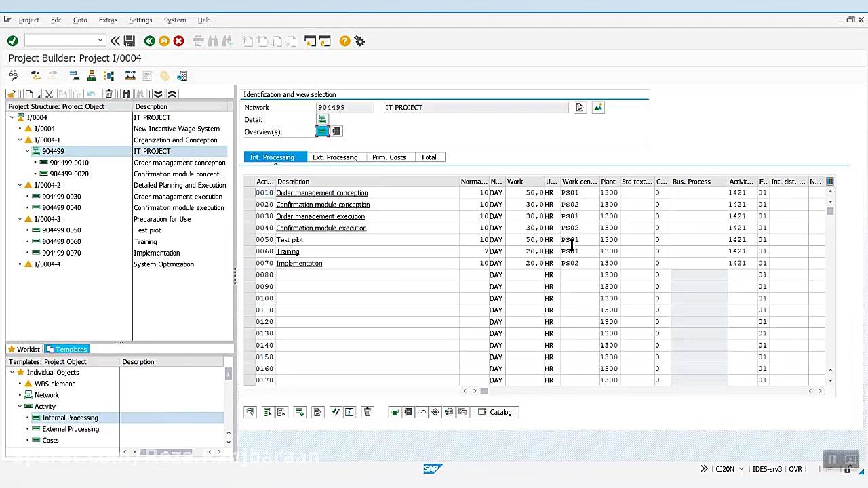Switch to the Ext. Processing tab
The height and width of the screenshot is (488, 868).
tap(335, 157)
